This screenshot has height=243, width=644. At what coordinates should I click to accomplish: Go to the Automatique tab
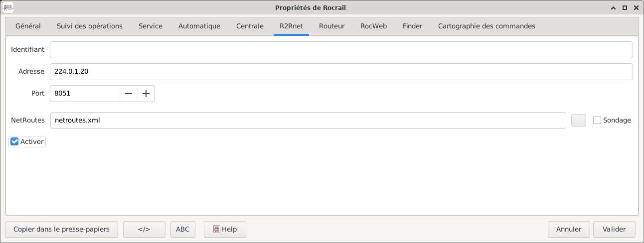point(199,26)
